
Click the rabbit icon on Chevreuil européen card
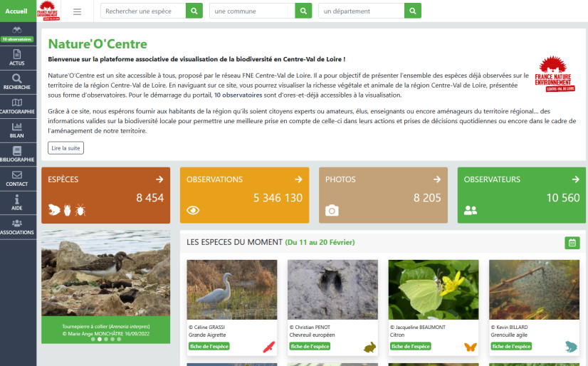369,347
